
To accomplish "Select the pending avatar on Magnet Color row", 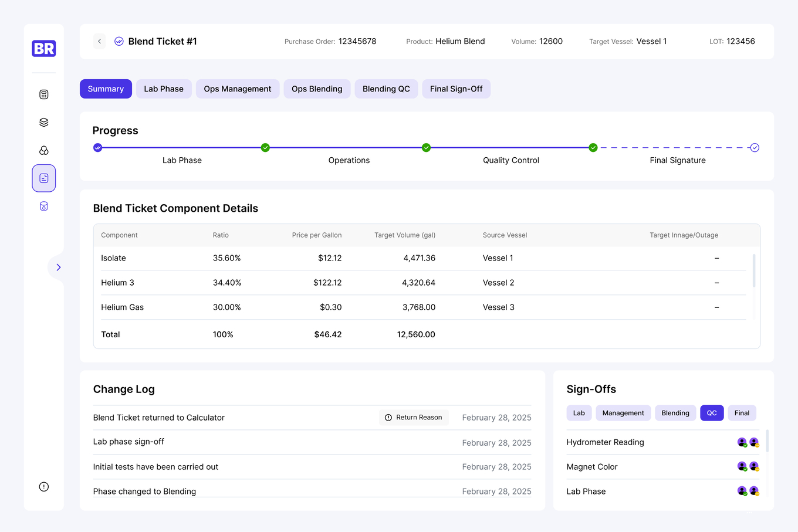I will (x=753, y=466).
